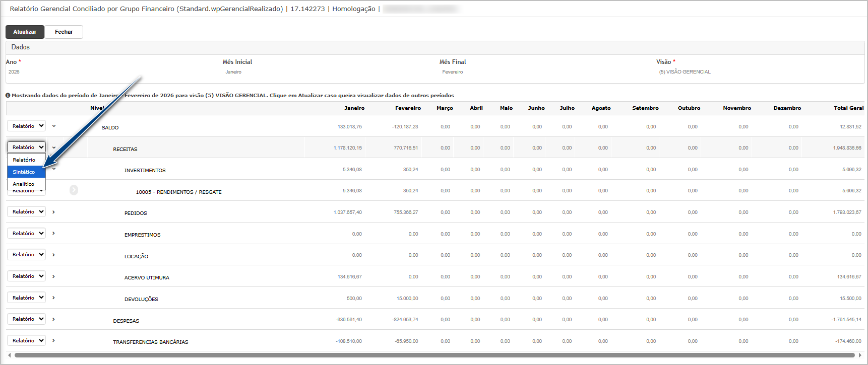This screenshot has width=868, height=365.
Task: Click the horizontal scrollbar track
Action: pos(435,355)
